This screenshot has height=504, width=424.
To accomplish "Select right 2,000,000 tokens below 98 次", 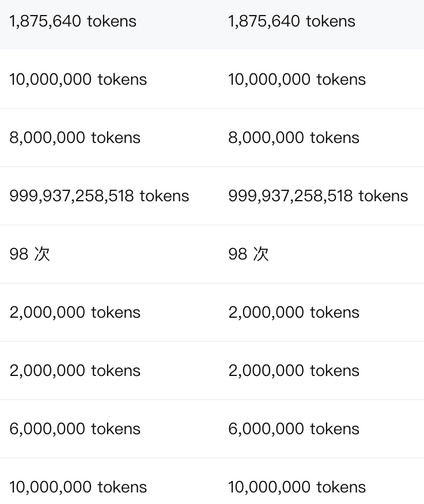I will click(294, 313).
